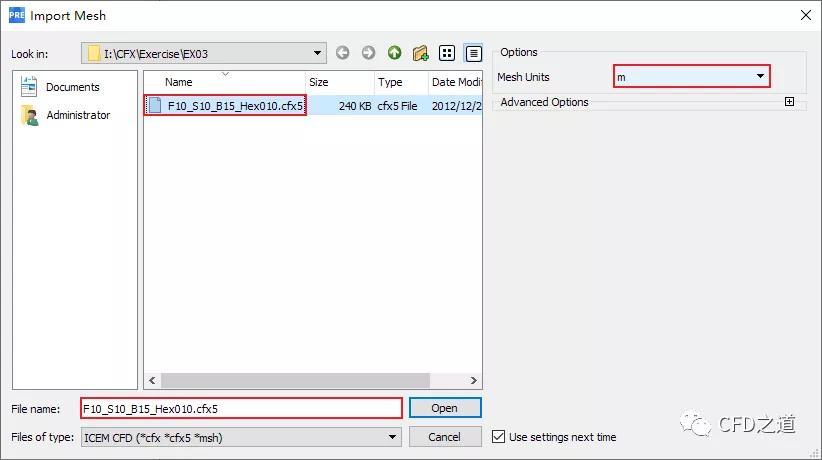822x460 pixels.
Task: Click the scroll left arrow in file list
Action: click(152, 380)
